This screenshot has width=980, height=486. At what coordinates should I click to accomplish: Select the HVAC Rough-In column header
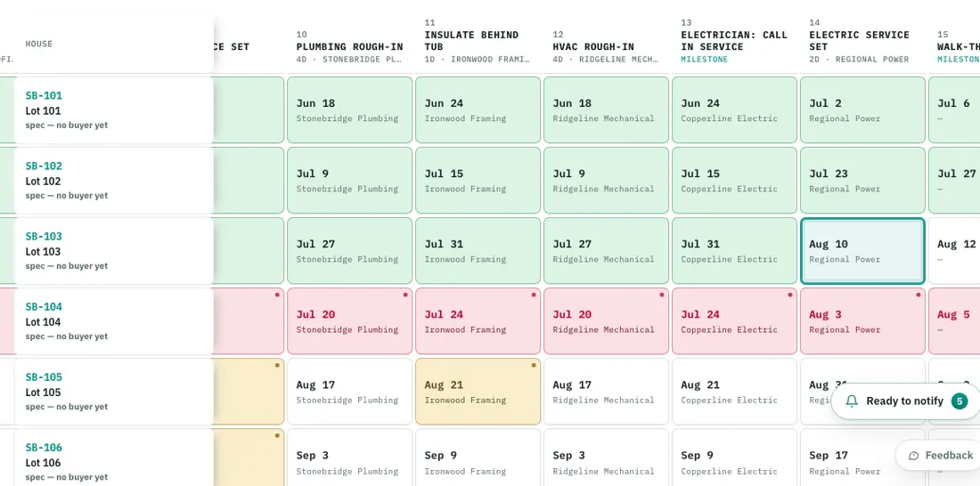[606, 47]
